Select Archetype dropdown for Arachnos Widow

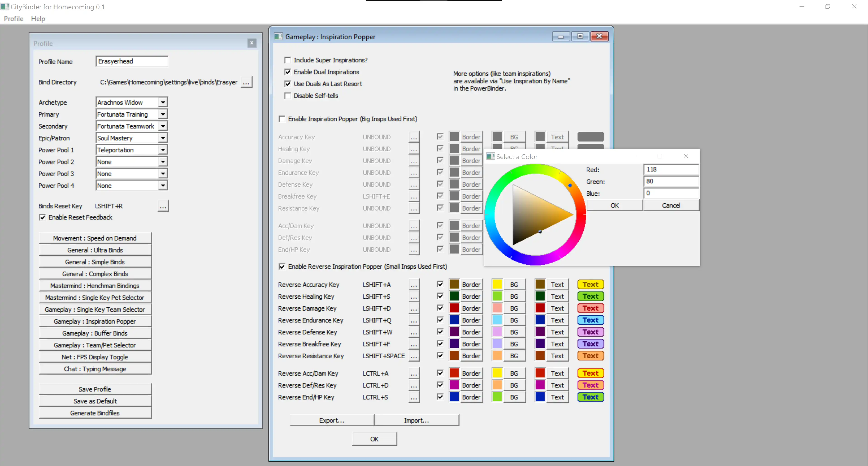pos(130,102)
